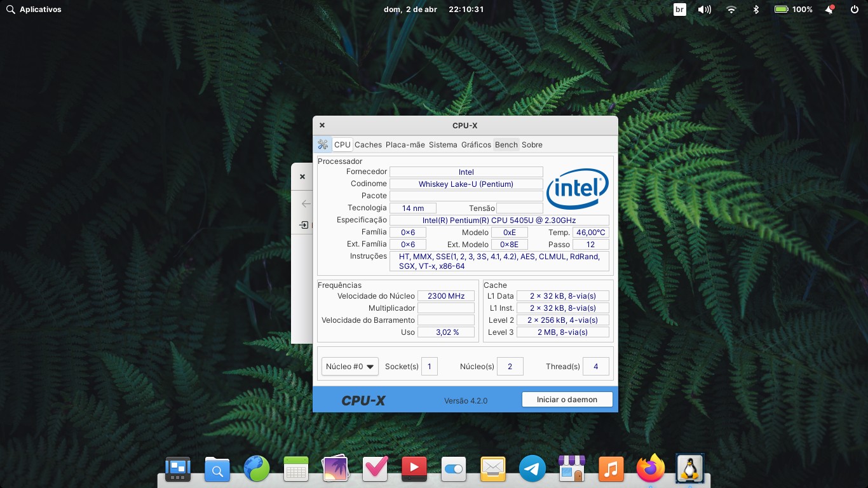Click the CPU-X penguin icon in dock
Image resolution: width=868 pixels, height=488 pixels.
689,470
